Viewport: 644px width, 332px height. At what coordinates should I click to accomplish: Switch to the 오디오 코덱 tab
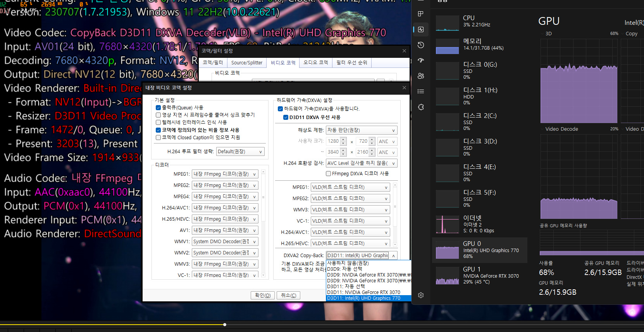pyautogui.click(x=315, y=62)
